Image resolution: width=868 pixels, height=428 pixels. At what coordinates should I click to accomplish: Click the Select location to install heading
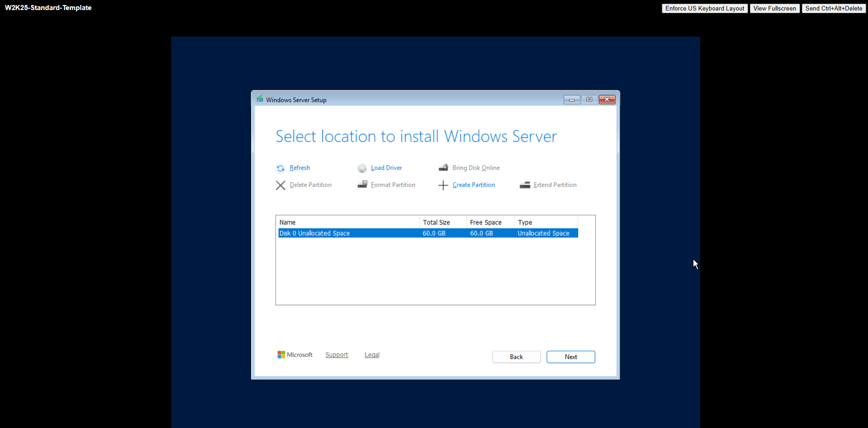[416, 136]
